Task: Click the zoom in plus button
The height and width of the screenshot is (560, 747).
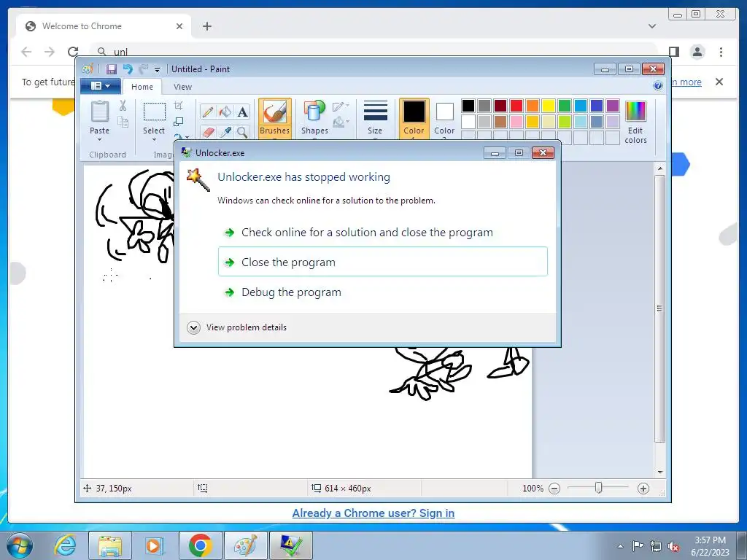Action: tap(643, 488)
